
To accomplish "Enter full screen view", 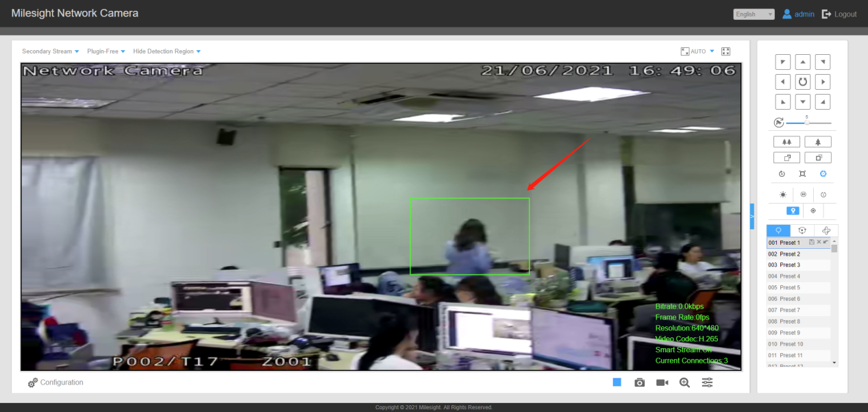I will tap(726, 51).
